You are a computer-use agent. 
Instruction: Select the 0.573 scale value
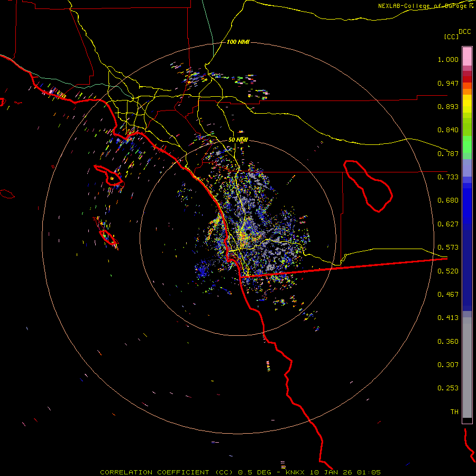point(448,248)
